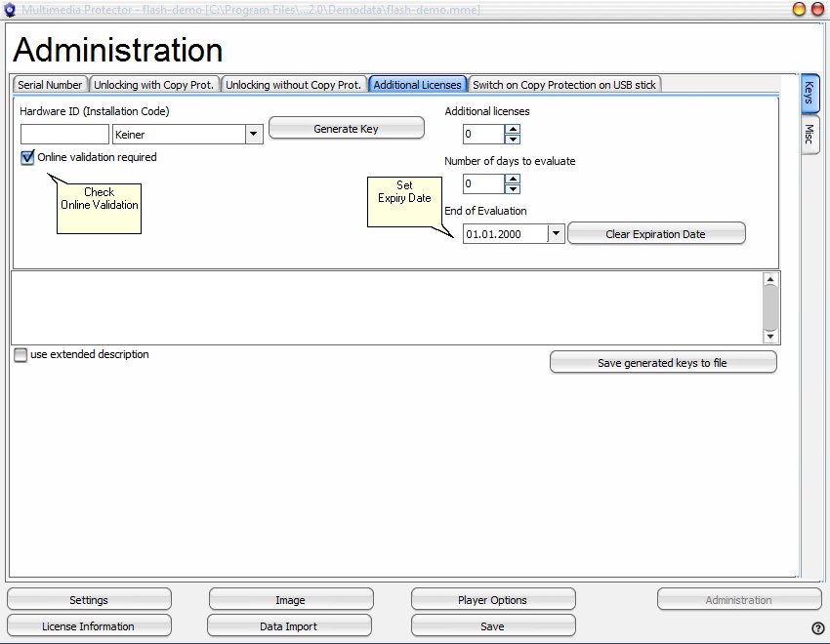Open End of Evaluation date picker
Screen dimensions: 830x644
tap(556, 234)
